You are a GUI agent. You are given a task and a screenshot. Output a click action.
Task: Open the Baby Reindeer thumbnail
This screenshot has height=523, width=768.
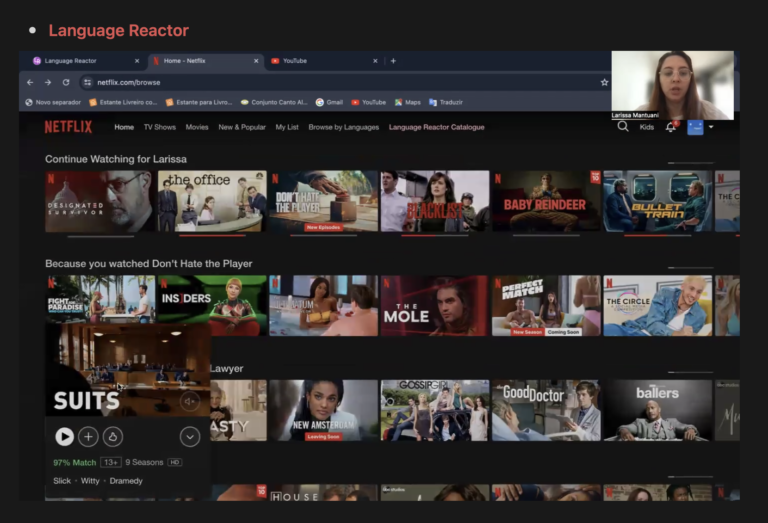click(545, 202)
